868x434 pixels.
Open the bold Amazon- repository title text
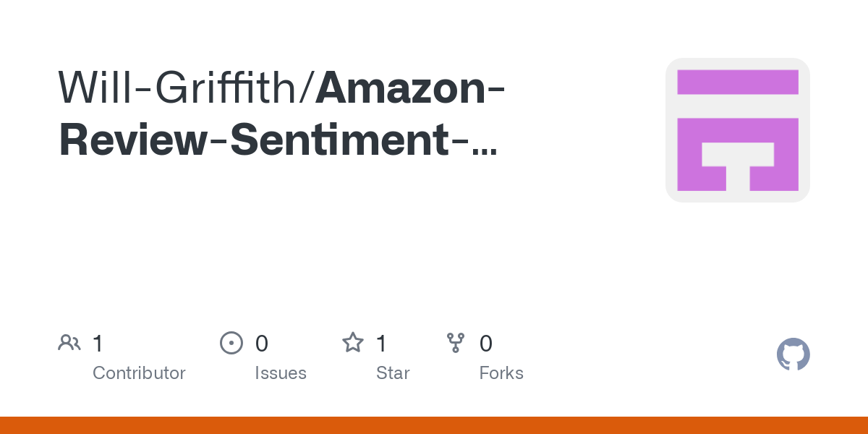(x=410, y=87)
